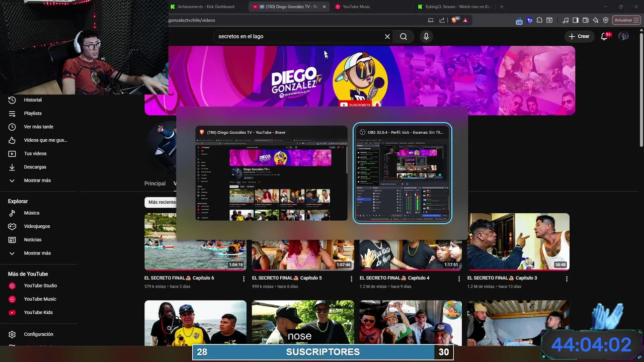Go to Tus videos in sidebar
Screen dimensions: 644x362
[35, 153]
